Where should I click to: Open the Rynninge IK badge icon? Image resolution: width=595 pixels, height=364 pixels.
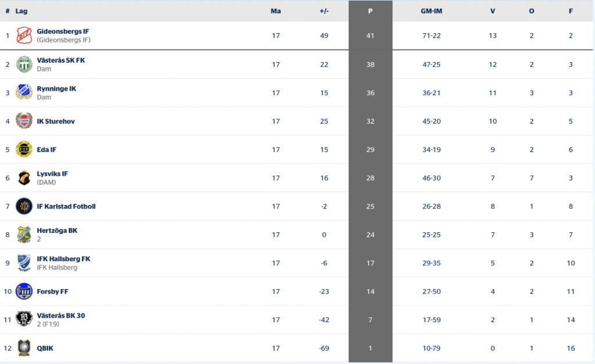[24, 92]
